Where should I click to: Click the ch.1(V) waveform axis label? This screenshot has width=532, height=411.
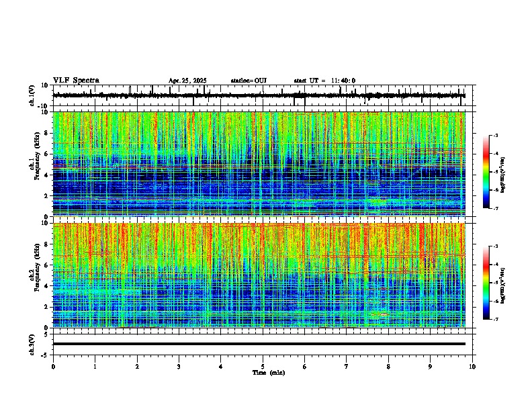(x=32, y=95)
